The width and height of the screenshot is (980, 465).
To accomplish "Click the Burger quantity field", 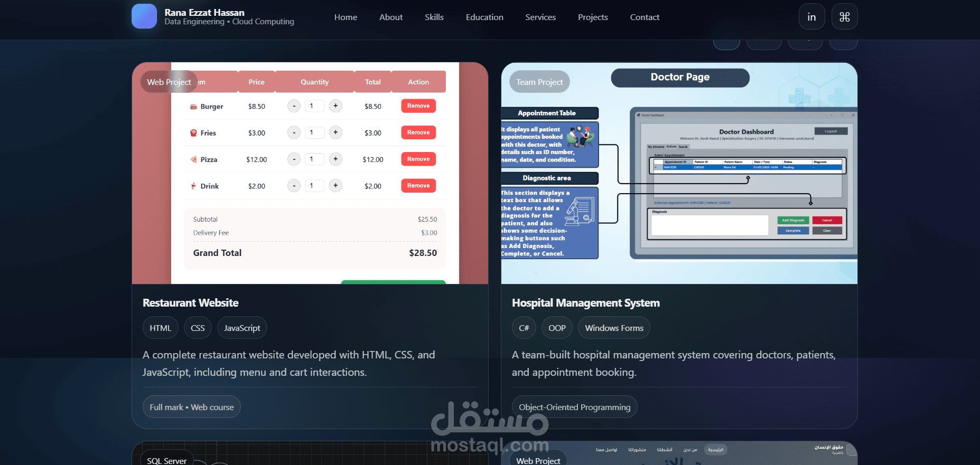I will coord(315,106).
